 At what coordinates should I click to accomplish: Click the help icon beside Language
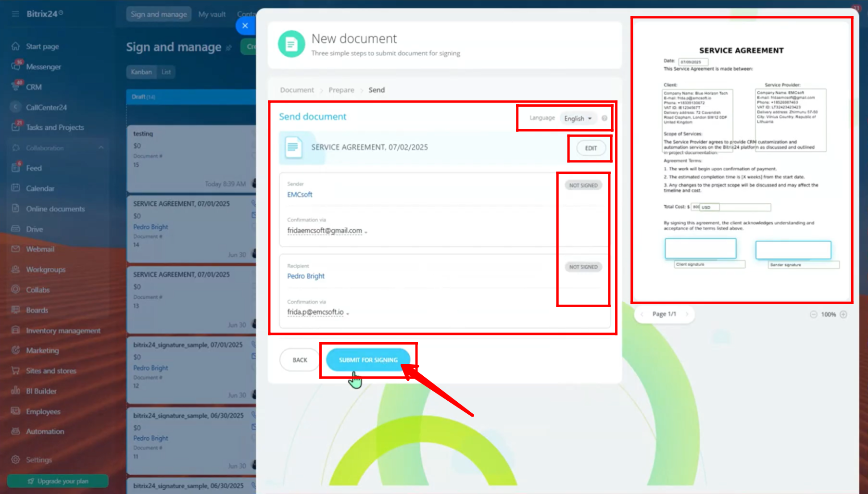[604, 118]
